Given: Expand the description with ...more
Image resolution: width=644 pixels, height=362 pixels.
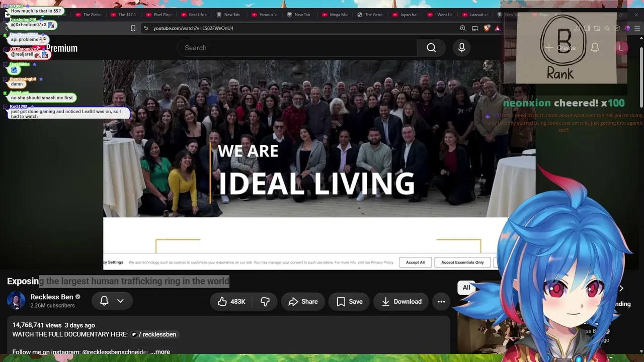Looking at the screenshot, I should (x=160, y=352).
